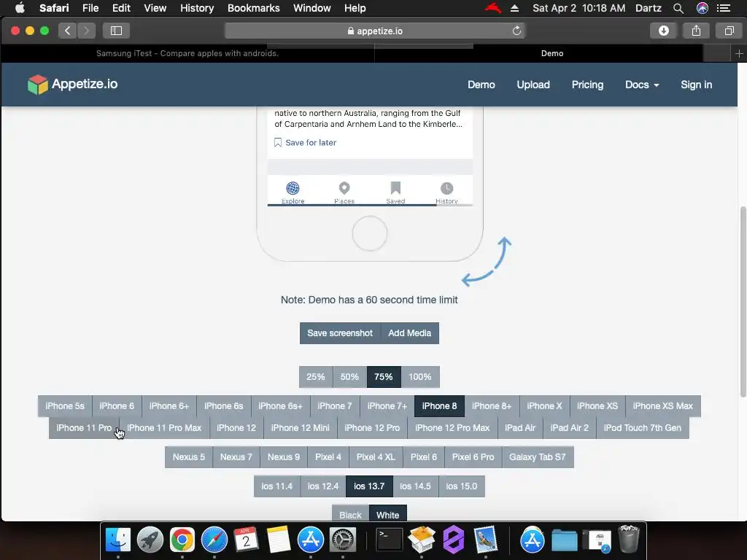The image size is (747, 560).
Task: Open the Bookmarks menu
Action: tap(253, 8)
